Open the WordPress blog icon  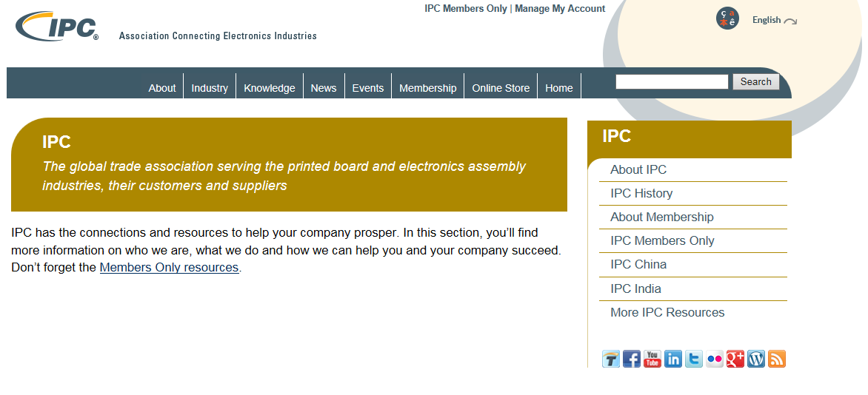[755, 359]
